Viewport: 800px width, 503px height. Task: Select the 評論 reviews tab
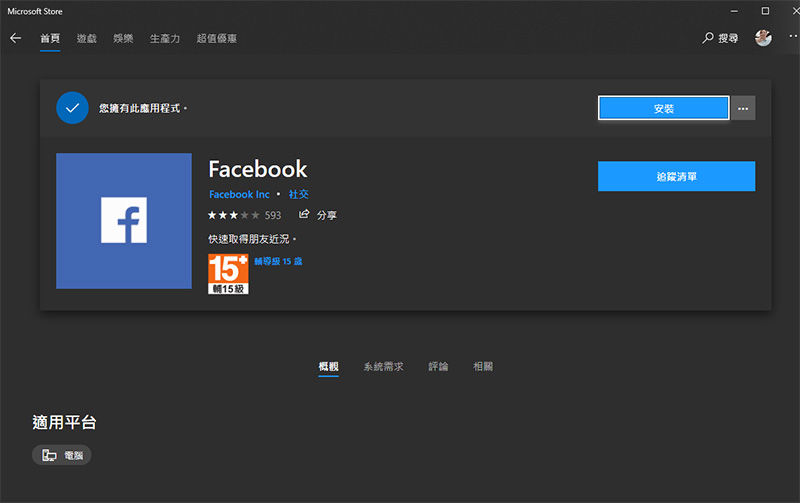click(438, 366)
